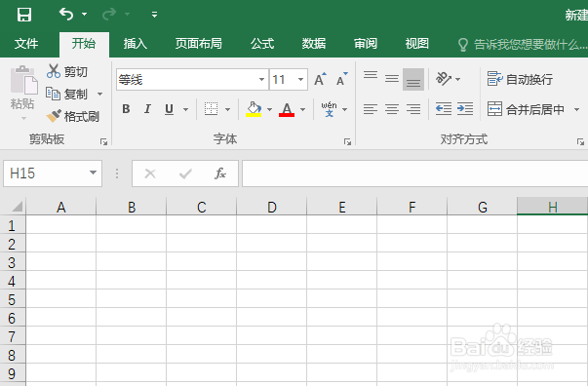Toggle Underline formatting
Image resolution: width=588 pixels, height=386 pixels.
[x=169, y=109]
